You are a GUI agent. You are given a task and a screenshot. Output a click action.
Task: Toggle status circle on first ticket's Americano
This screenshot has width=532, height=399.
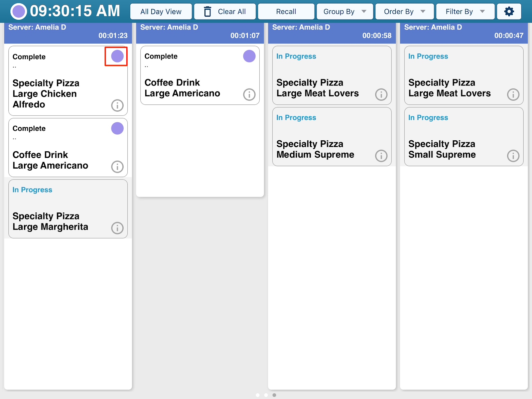pos(117,128)
